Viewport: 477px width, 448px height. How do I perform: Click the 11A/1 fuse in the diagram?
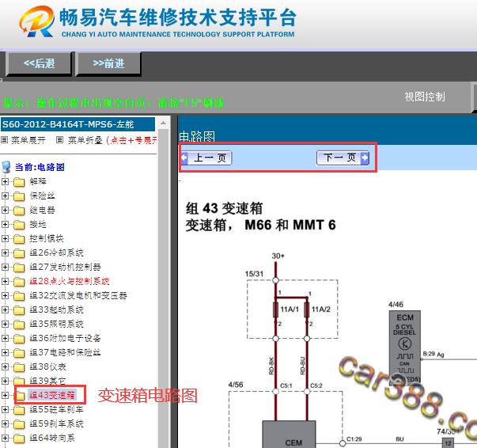(x=275, y=309)
